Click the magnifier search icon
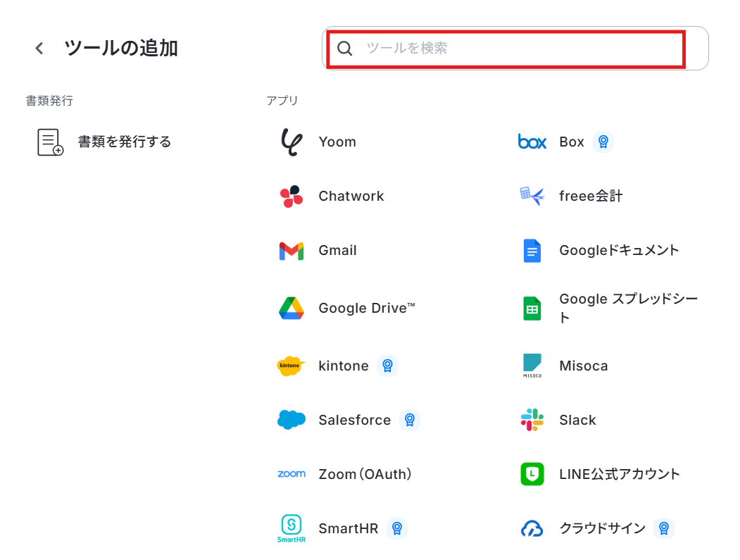 (344, 48)
